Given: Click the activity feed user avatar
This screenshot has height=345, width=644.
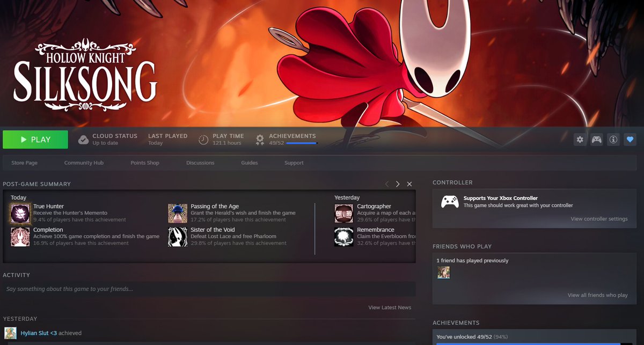Looking at the screenshot, I should (x=11, y=333).
